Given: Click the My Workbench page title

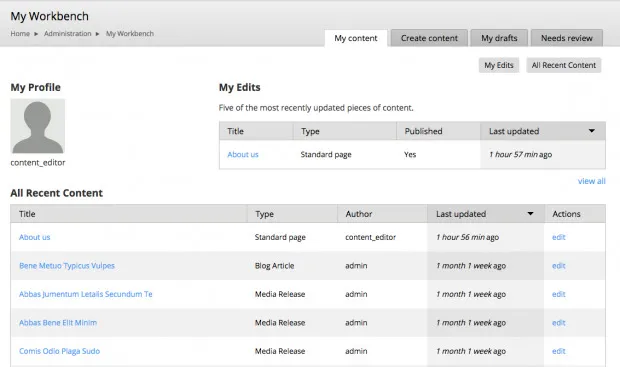Looking at the screenshot, I should click(49, 16).
